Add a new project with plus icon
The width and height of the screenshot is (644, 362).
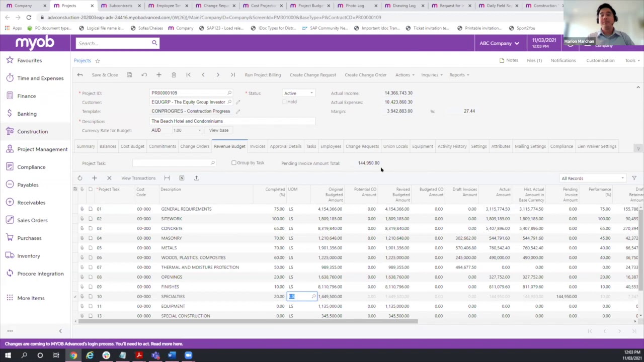158,75
